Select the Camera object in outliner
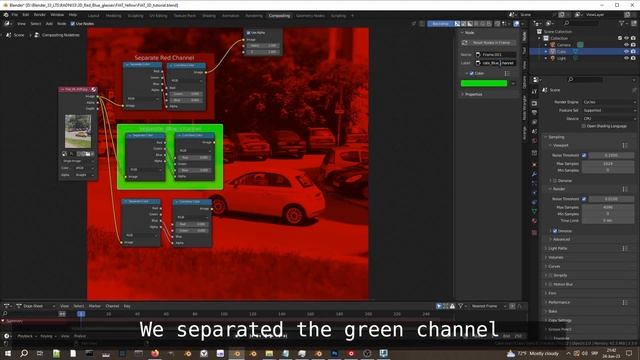640x360 pixels. [564, 45]
